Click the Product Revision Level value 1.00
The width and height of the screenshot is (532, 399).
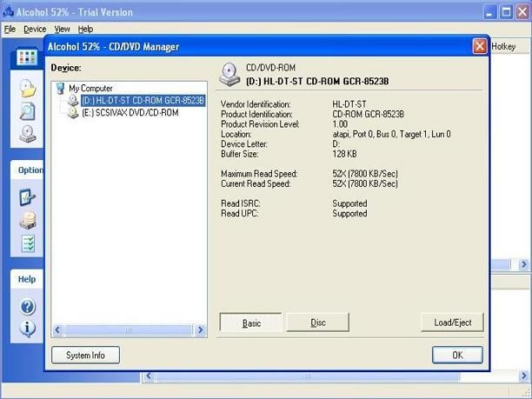[x=340, y=124]
